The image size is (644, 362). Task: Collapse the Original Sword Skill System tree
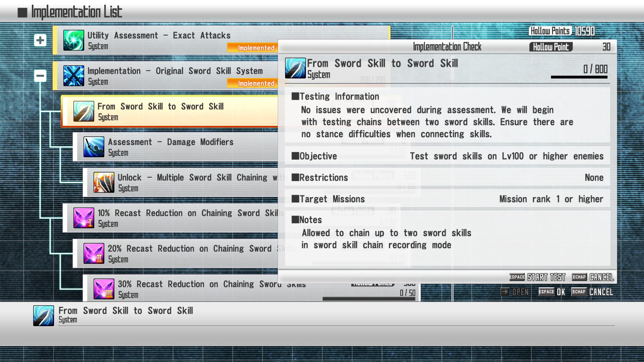40,76
